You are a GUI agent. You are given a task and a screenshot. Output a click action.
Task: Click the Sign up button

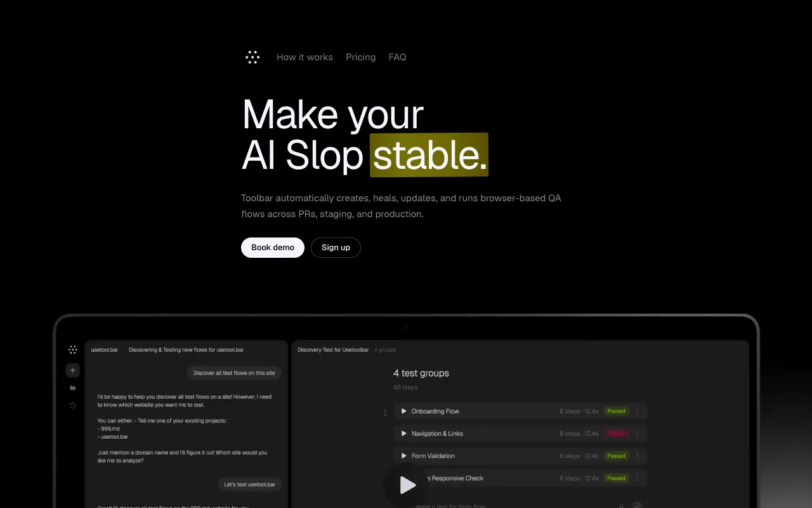[336, 248]
